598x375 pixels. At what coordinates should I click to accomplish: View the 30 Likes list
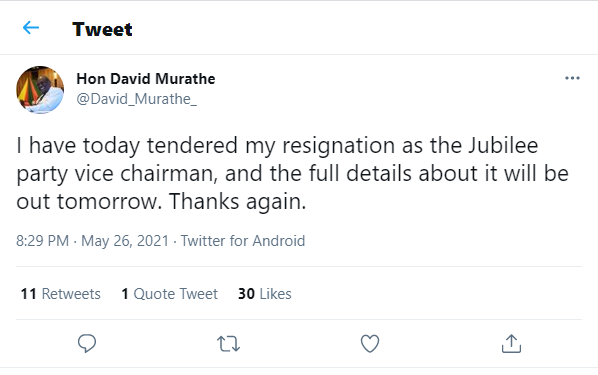tap(265, 294)
